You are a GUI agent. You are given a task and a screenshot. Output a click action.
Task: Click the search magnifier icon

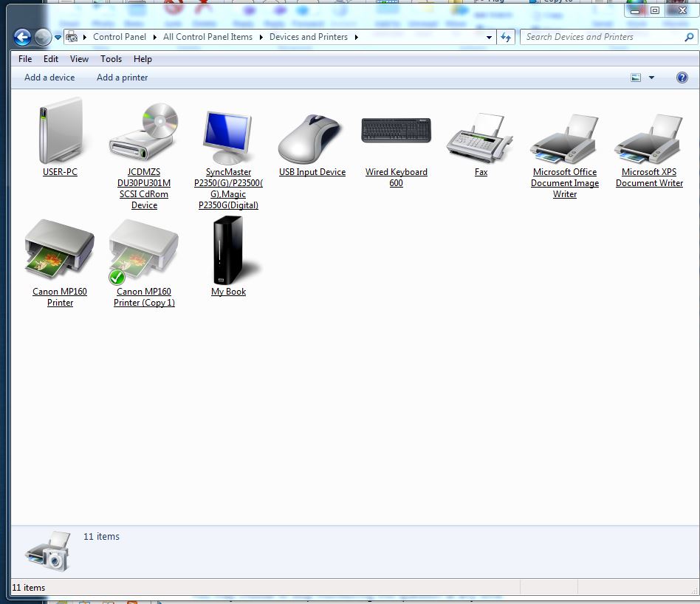(x=689, y=38)
